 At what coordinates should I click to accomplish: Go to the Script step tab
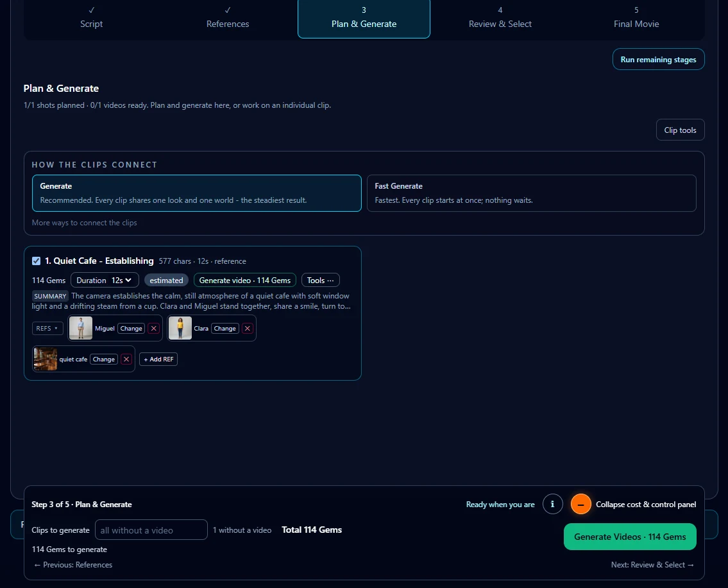coord(92,19)
